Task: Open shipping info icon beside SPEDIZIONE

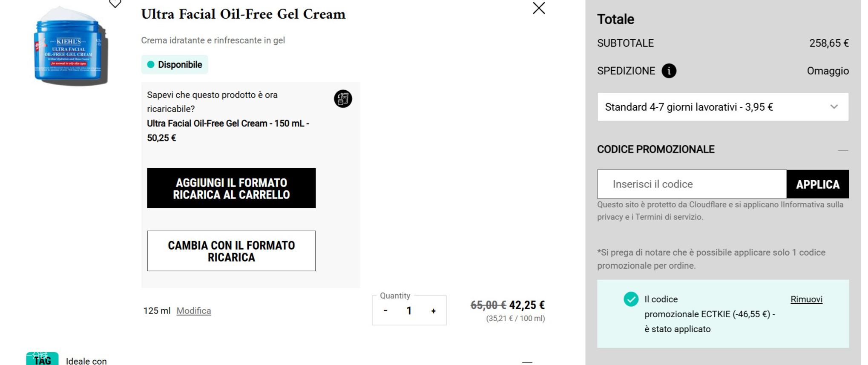Action: [x=669, y=71]
